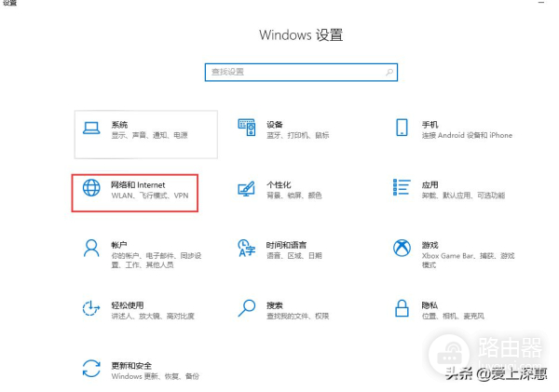The height and width of the screenshot is (392, 559).
Task: Open the 应用 settings title
Action: tap(429, 185)
